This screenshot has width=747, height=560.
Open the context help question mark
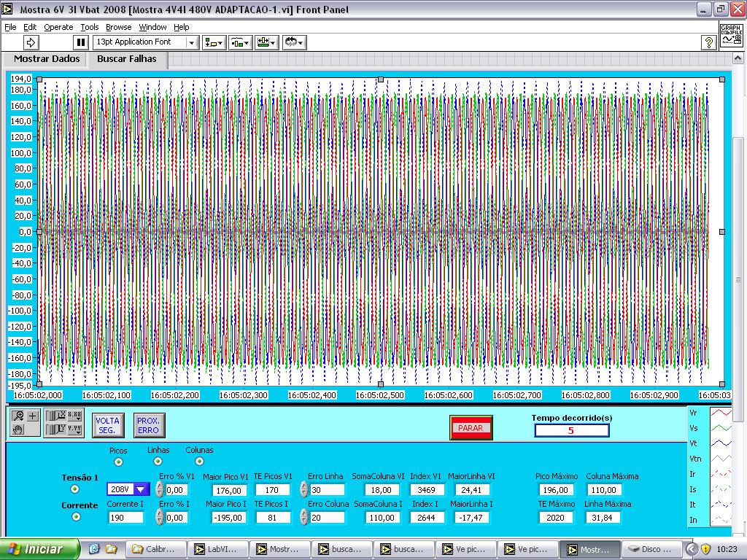pos(709,42)
